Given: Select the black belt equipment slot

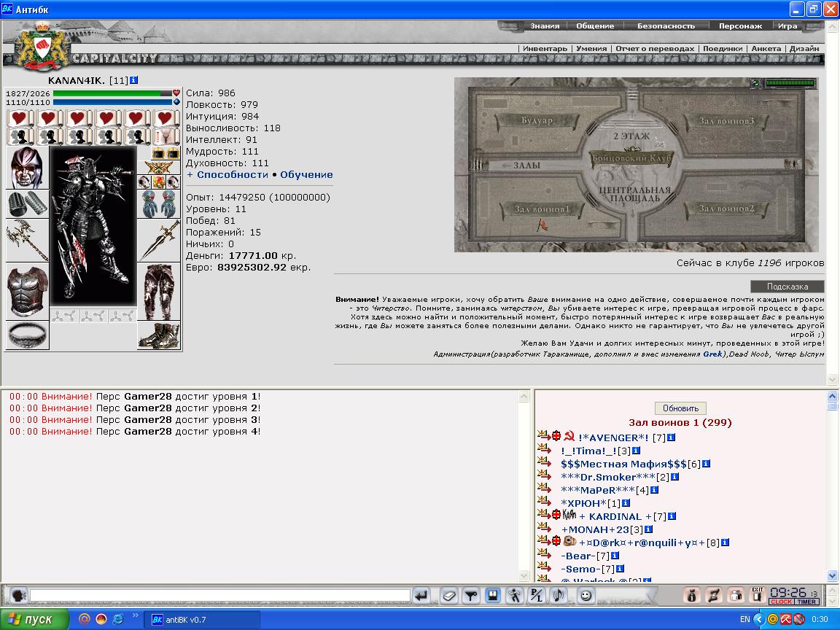Looking at the screenshot, I should (x=27, y=335).
